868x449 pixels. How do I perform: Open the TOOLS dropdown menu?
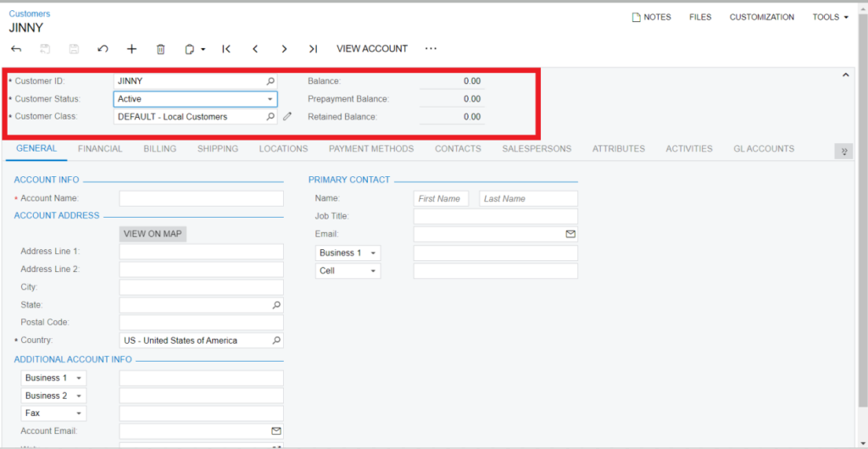(x=830, y=17)
